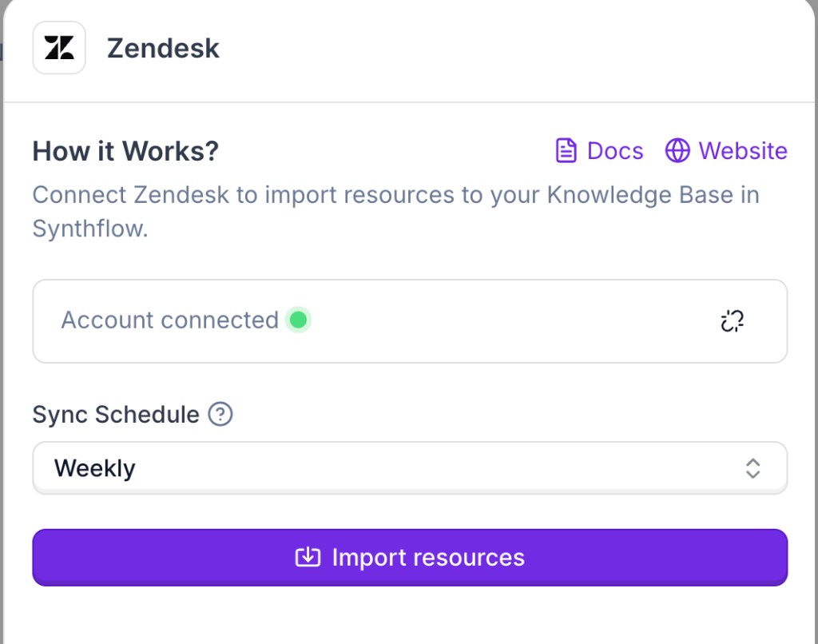818x644 pixels.
Task: Open the Sync Schedule help tooltip icon
Action: pos(221,415)
